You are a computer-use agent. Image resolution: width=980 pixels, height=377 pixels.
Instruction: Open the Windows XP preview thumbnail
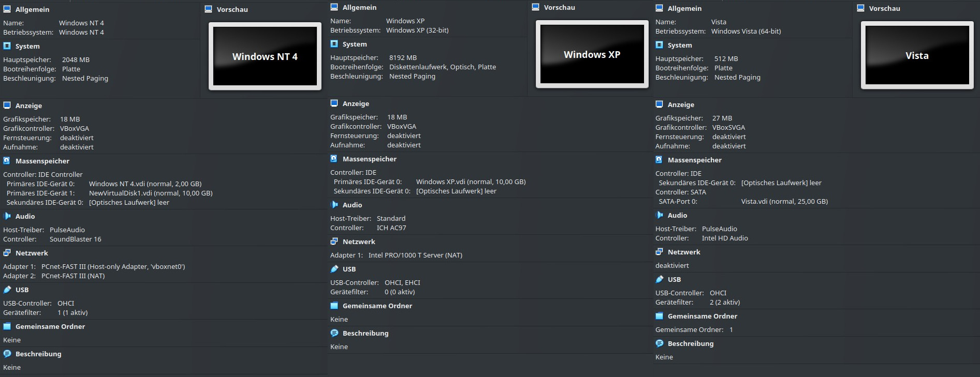tap(592, 54)
